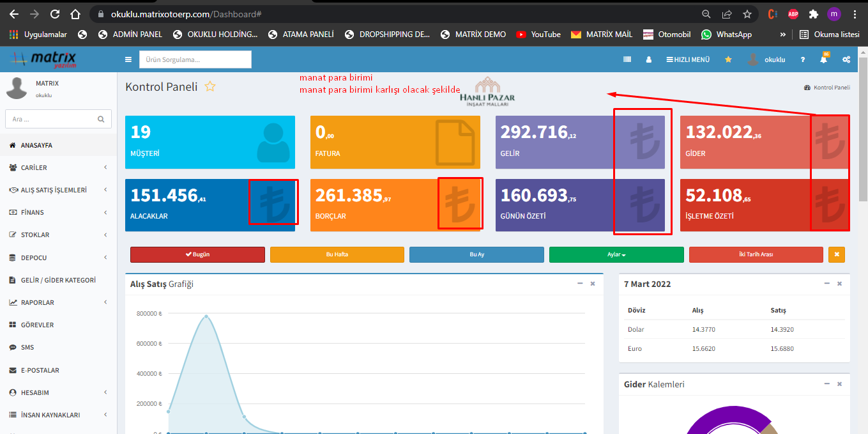868x434 pixels.
Task: Open the Hızlı Menü menu
Action: click(688, 59)
